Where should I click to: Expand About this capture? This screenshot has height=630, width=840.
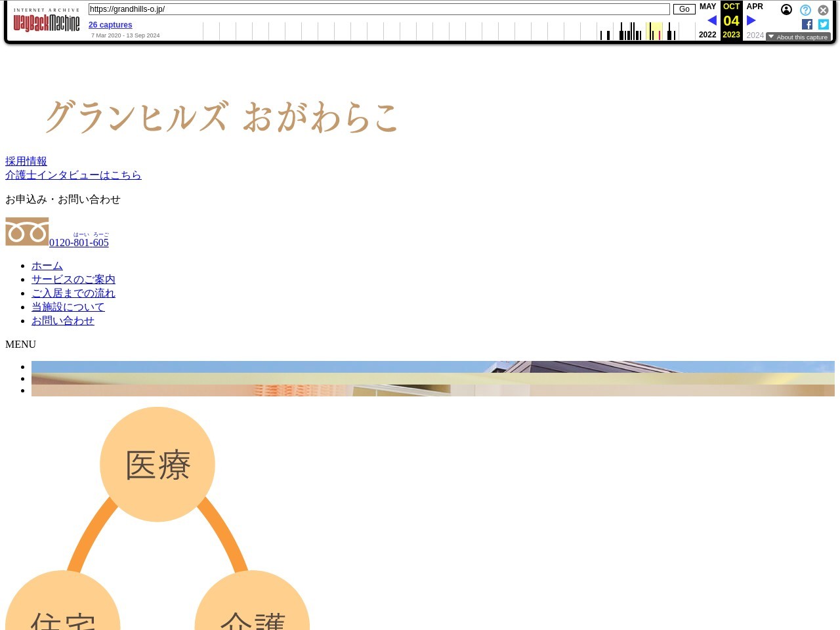pos(798,37)
